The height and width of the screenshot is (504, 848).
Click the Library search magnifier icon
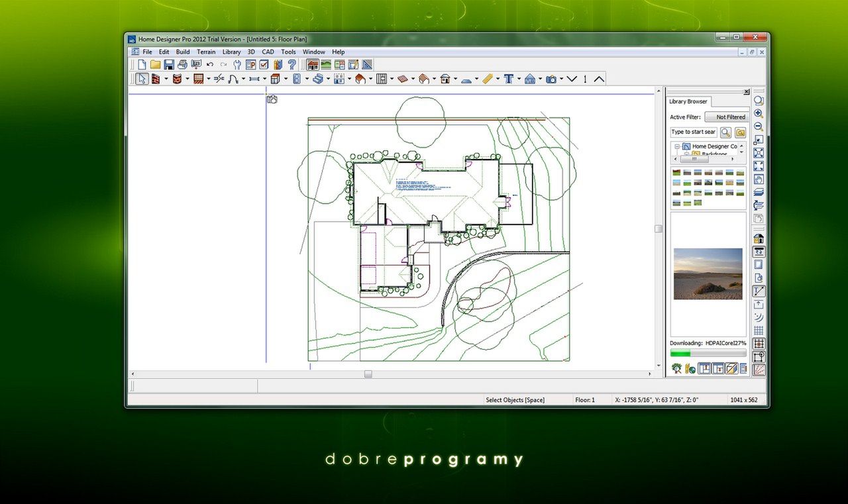pos(725,132)
